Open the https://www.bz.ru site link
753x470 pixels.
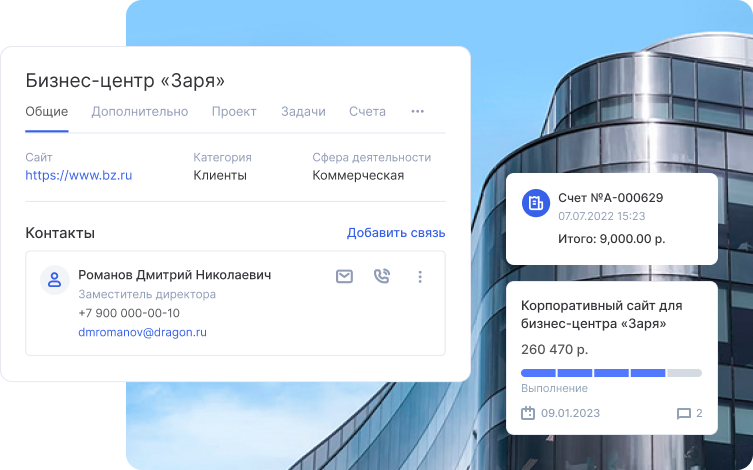tap(79, 175)
